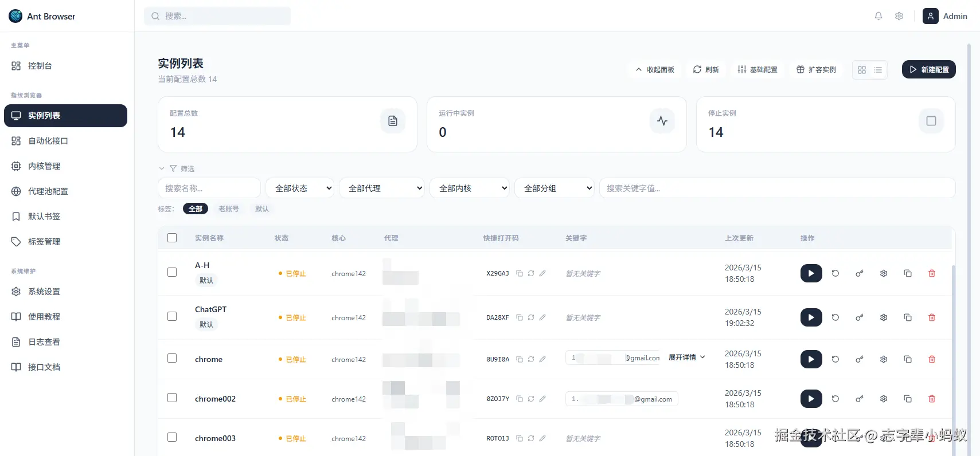
Task: Open 代理池配置 in the sidebar
Action: (65, 191)
